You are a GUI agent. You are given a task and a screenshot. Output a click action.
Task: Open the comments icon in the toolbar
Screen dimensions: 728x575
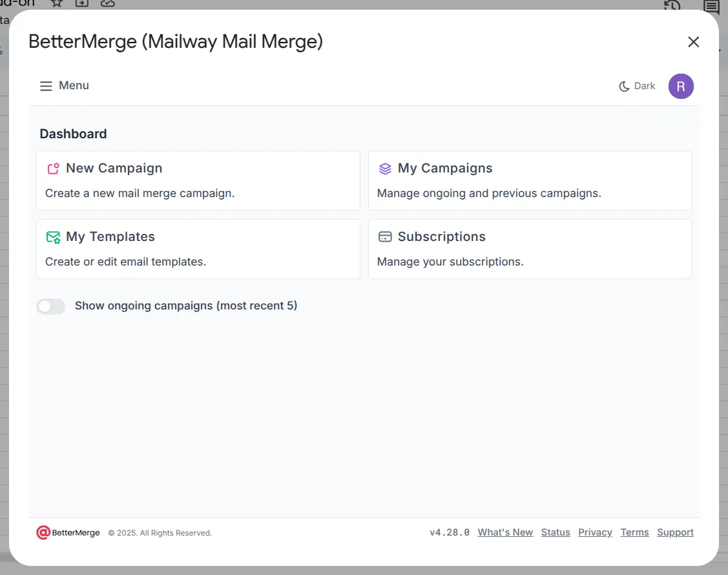(711, 7)
